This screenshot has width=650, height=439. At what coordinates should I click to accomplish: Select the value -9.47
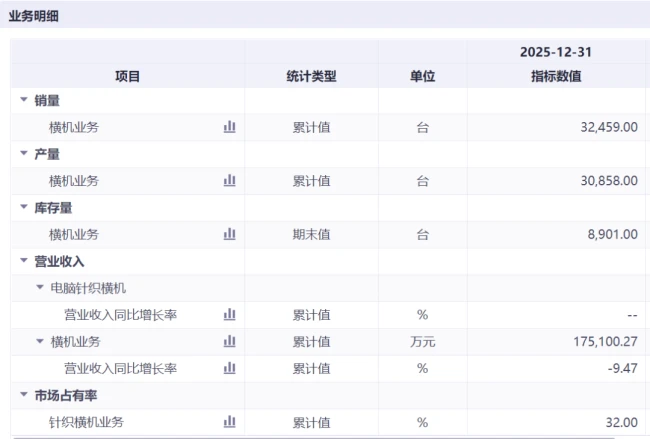point(623,368)
